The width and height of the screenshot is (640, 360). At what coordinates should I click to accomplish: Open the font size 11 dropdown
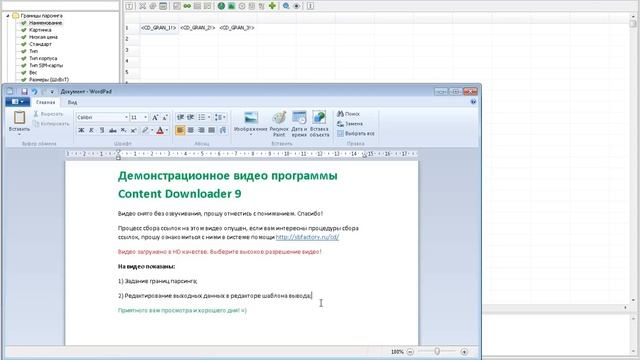[145, 117]
